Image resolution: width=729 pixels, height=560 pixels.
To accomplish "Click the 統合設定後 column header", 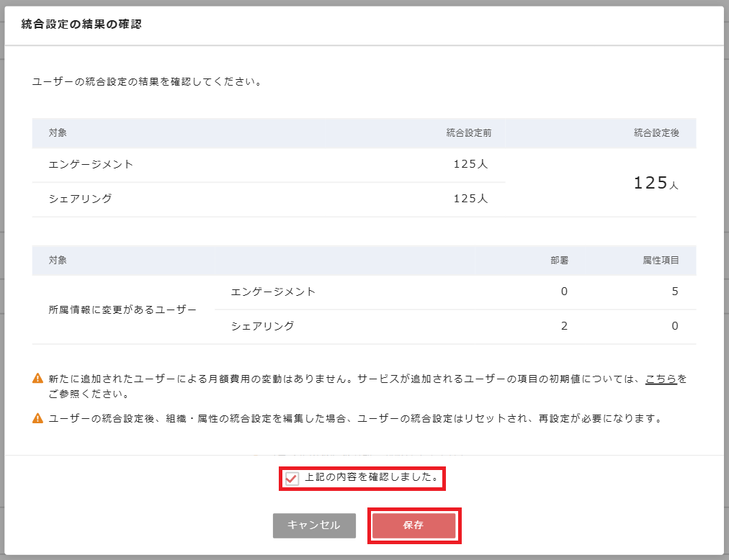I will tap(658, 132).
